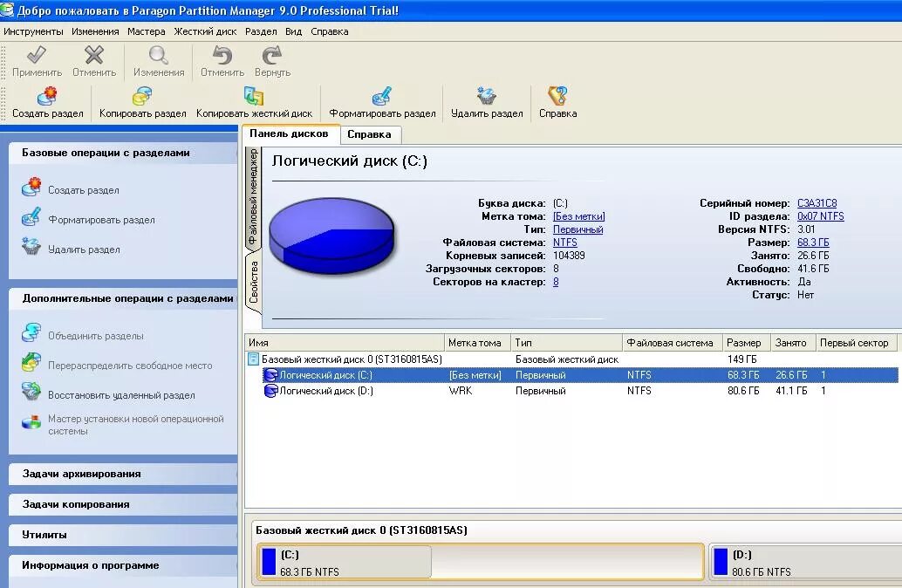902x588 pixels.
Task: Sort list by Занято column header
Action: [x=793, y=343]
